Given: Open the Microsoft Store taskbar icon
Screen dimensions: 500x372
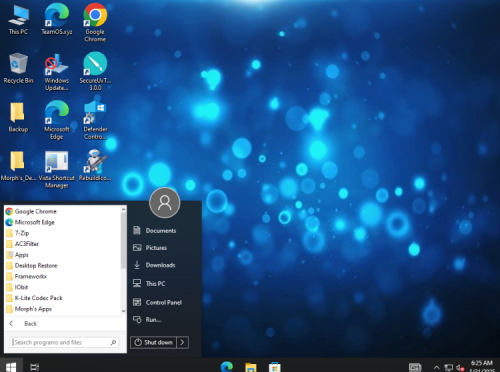Looking at the screenshot, I should tap(275, 367).
